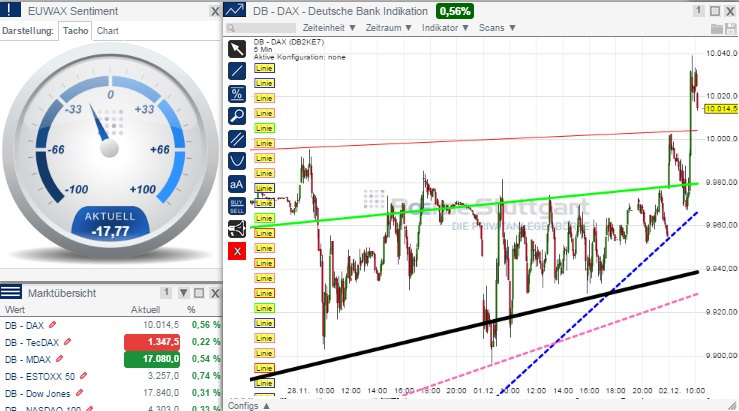Image resolution: width=739 pixels, height=411 pixels.
Task: Click the EUWAX Sentiment panel title
Action: 73,11
